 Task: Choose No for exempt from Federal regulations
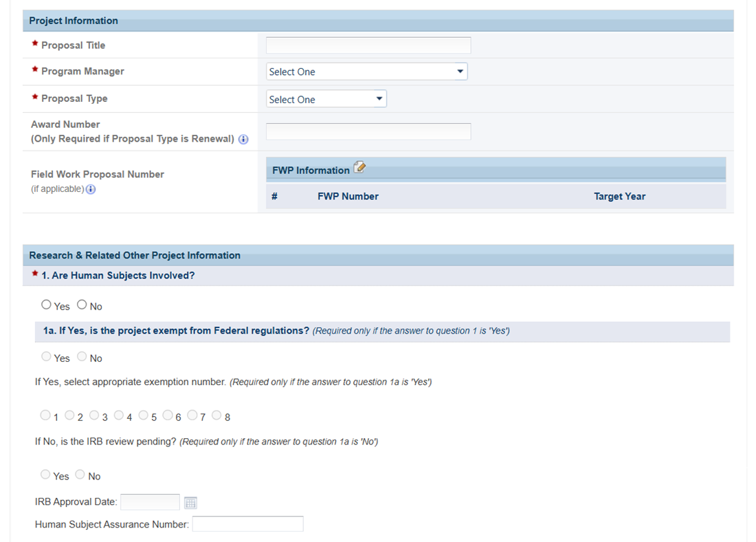coord(82,356)
